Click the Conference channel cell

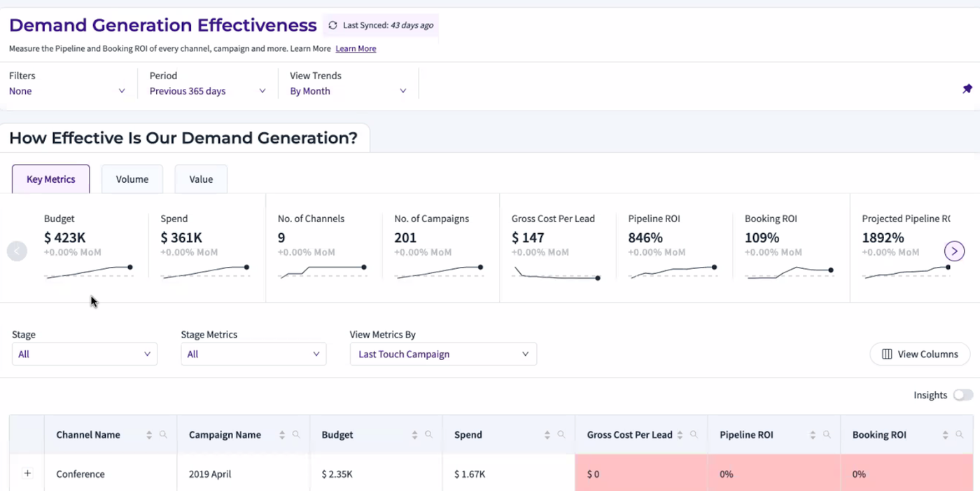(111, 473)
